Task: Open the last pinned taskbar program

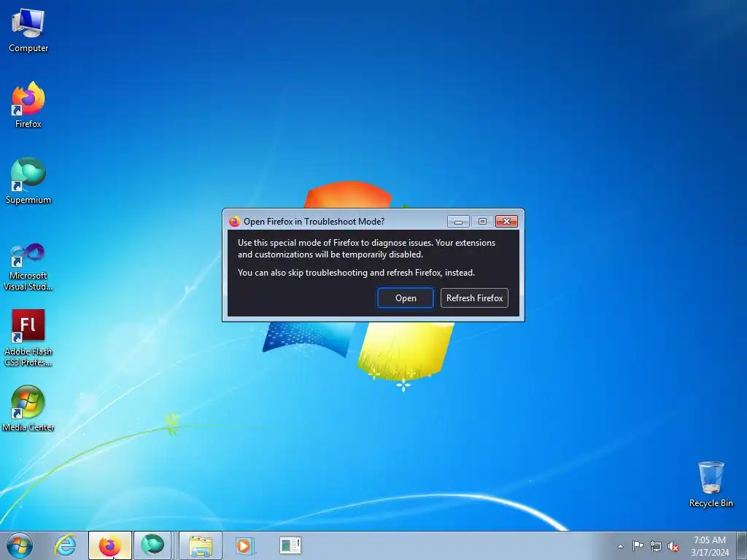Action: tap(290, 545)
